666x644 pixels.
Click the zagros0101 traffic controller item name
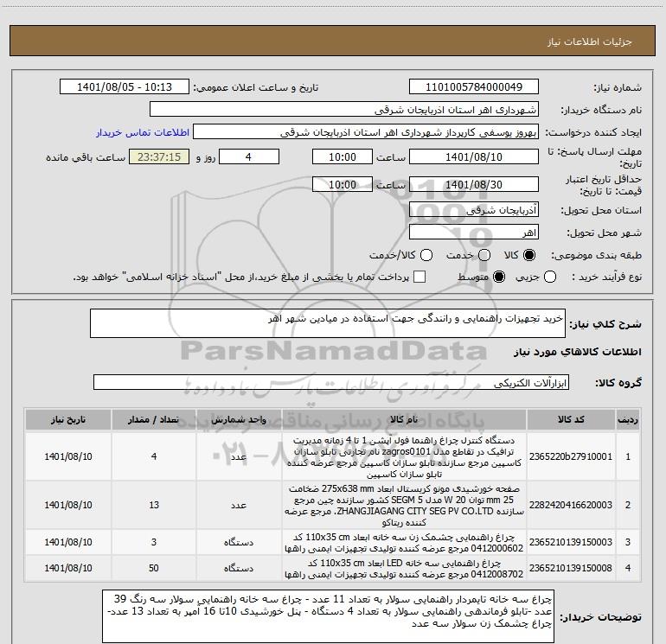coord(404,457)
